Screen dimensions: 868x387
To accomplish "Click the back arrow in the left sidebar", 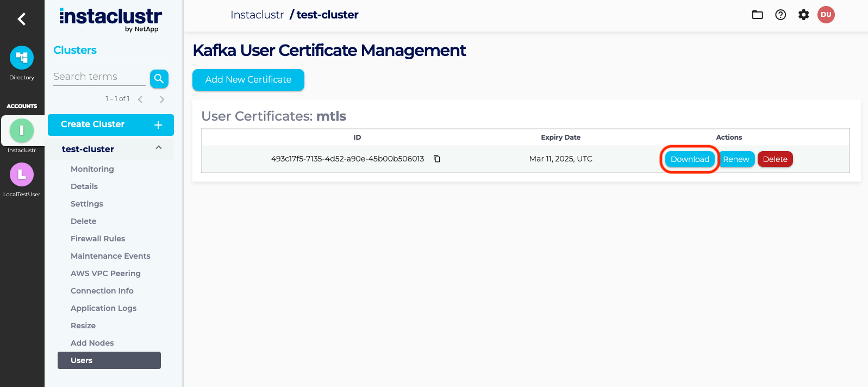I will pyautogui.click(x=22, y=19).
